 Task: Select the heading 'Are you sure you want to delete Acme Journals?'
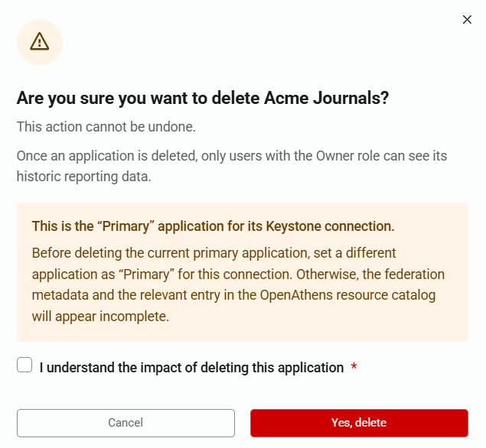(203, 99)
